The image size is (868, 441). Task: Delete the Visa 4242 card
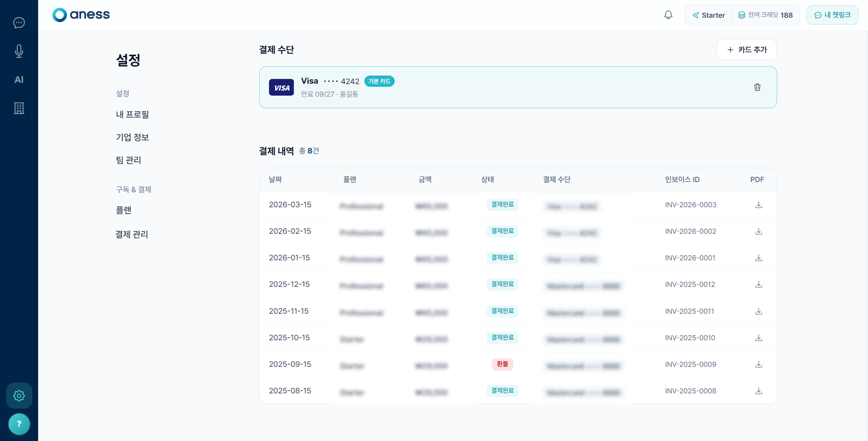pyautogui.click(x=757, y=87)
